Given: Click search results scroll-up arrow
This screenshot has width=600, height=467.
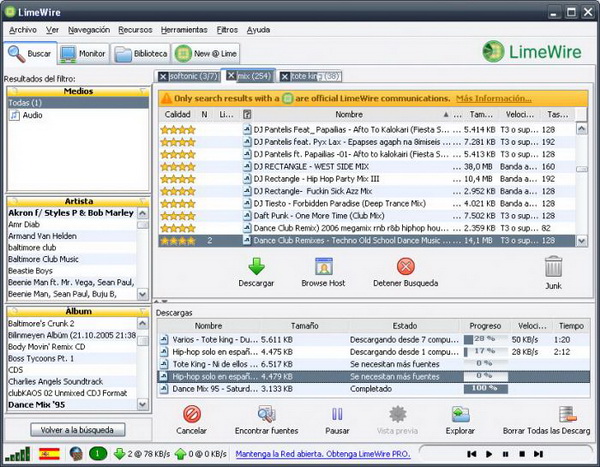Looking at the screenshot, I should (582, 129).
